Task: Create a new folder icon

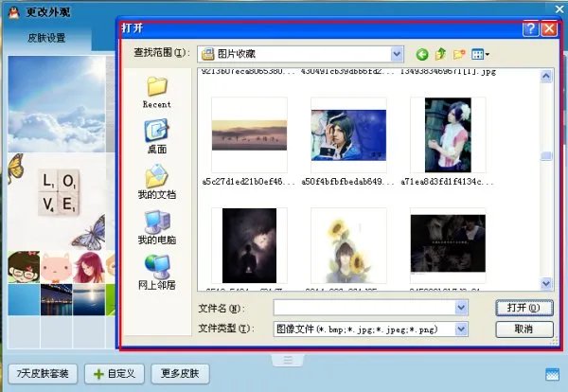Action: 459,54
